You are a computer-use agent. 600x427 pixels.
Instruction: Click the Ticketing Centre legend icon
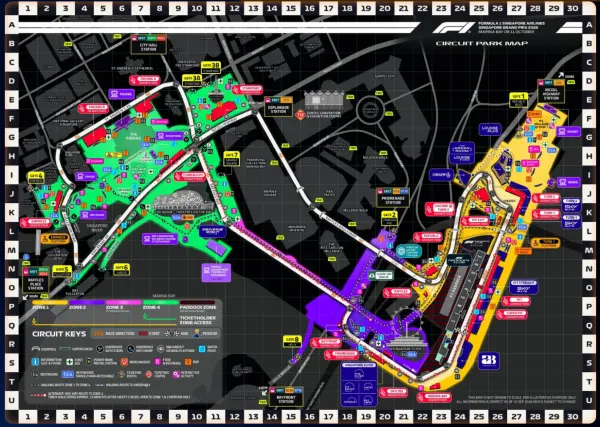click(x=148, y=374)
